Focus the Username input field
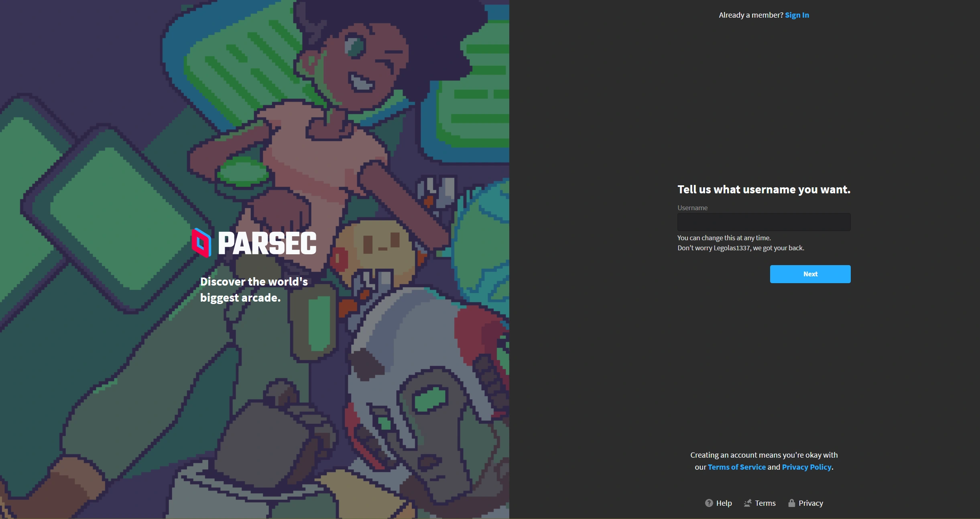 (764, 222)
